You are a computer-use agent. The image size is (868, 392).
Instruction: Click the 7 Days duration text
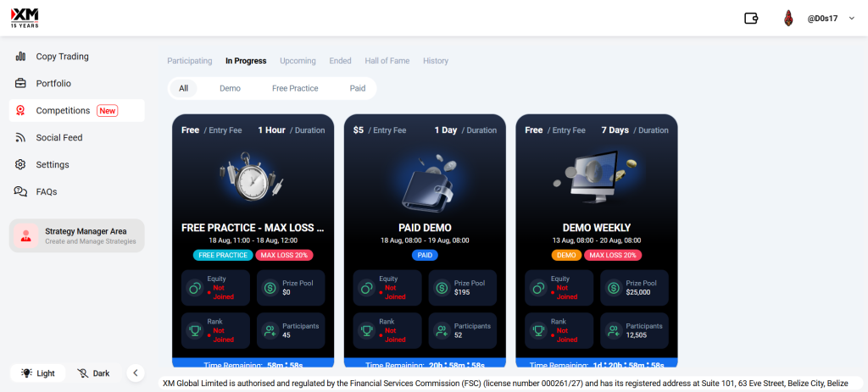click(x=615, y=130)
